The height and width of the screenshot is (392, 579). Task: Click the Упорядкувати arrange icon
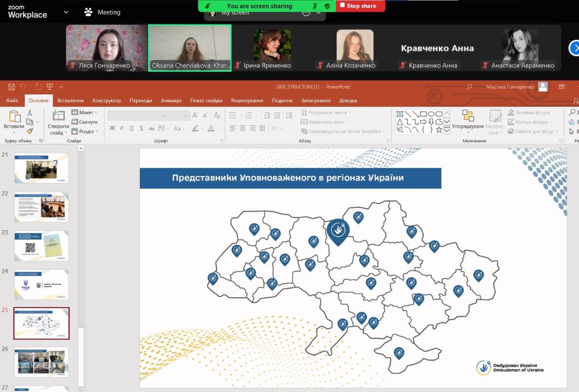pos(468,116)
